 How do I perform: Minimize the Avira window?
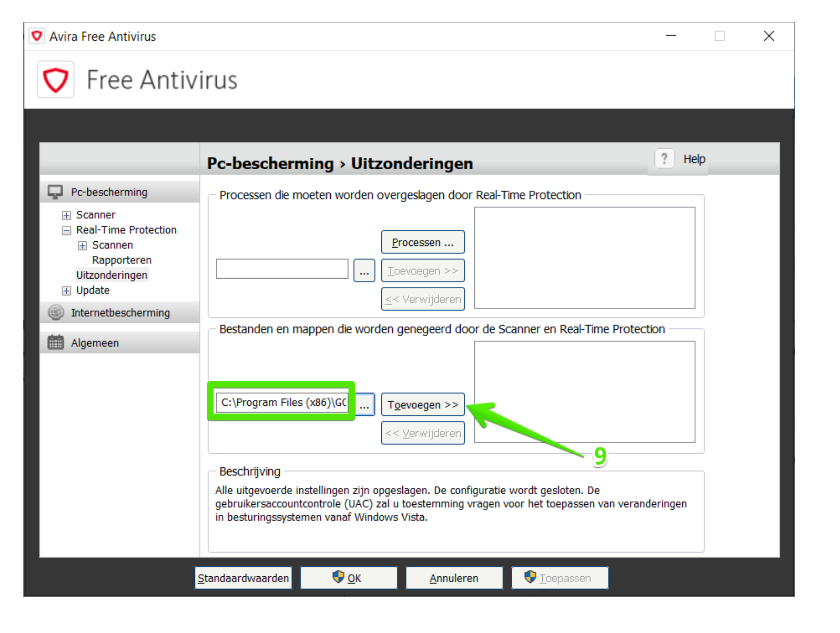pos(671,36)
